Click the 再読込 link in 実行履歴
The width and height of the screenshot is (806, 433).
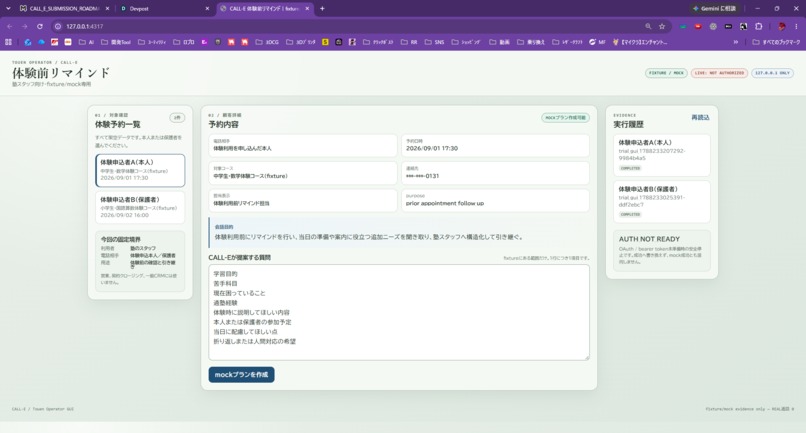pos(700,117)
